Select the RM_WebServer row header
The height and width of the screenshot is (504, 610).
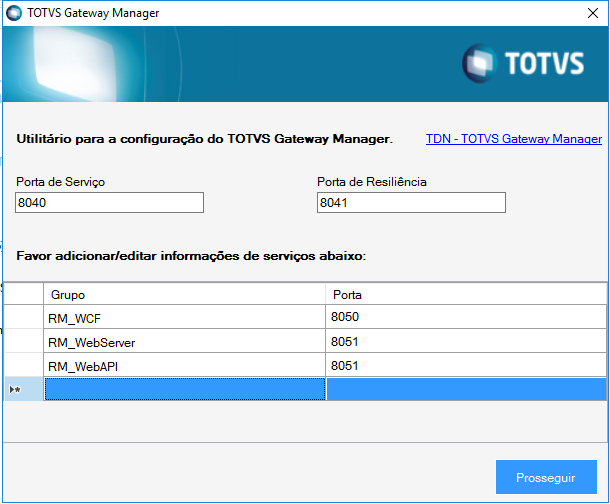[23, 341]
